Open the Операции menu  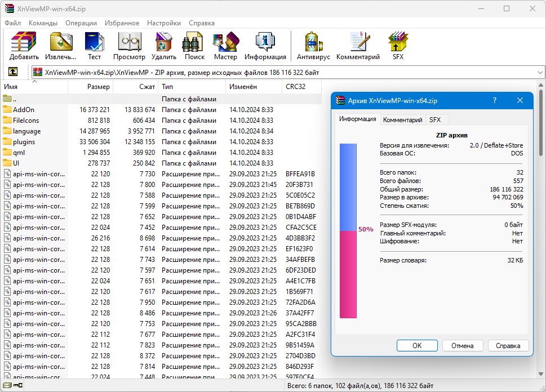tap(81, 23)
